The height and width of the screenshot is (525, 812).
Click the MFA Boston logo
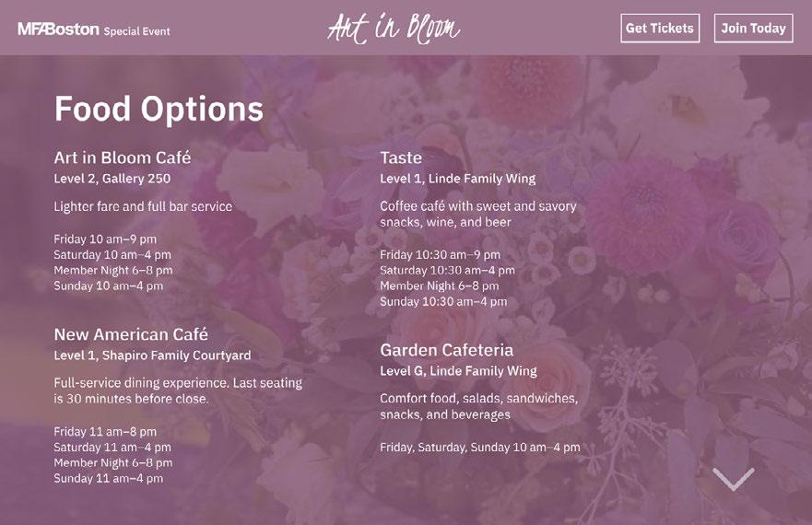click(x=58, y=29)
